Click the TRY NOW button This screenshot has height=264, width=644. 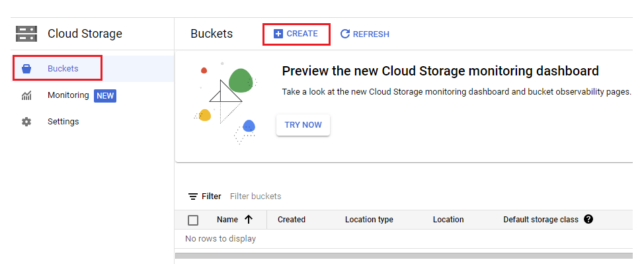tap(303, 125)
